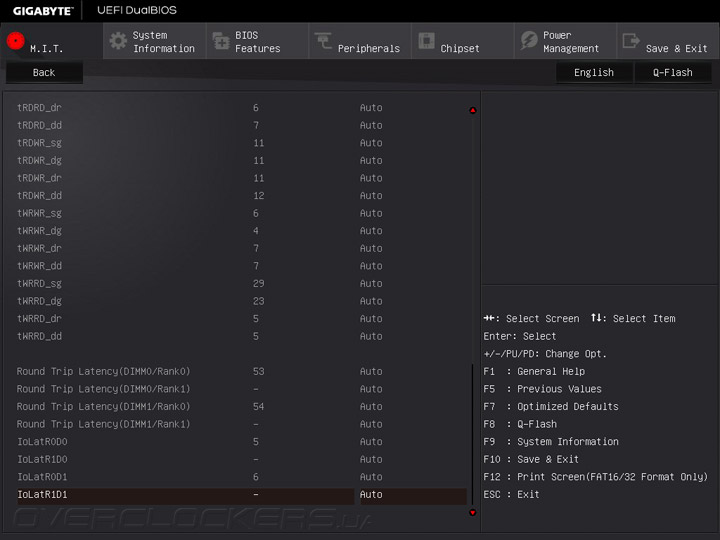The height and width of the screenshot is (540, 720).
Task: Click the Power Management icon
Action: click(x=529, y=41)
